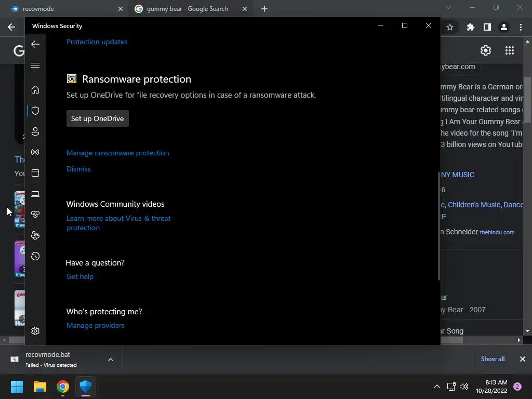532x399 pixels.
Task: Bookmark this page with the star icon
Action: pos(450,27)
